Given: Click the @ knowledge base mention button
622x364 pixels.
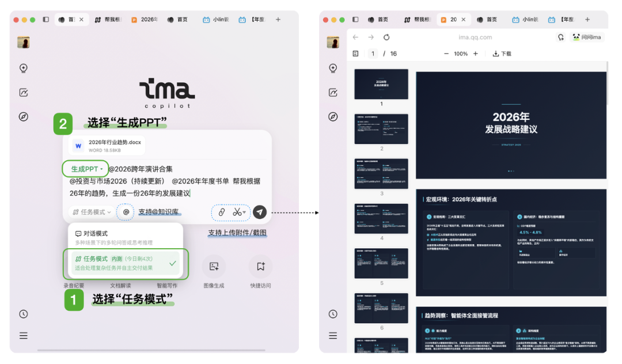Looking at the screenshot, I should coord(126,212).
